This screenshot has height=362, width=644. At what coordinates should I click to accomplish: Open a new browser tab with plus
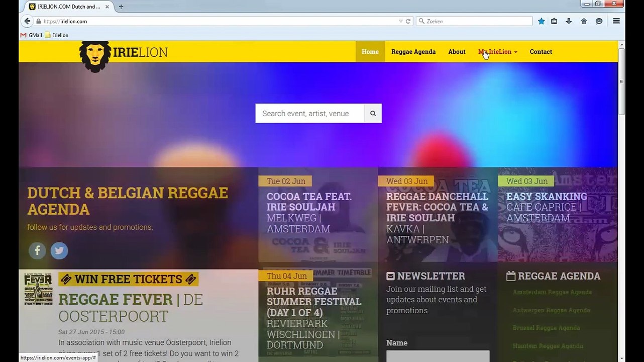click(x=121, y=7)
